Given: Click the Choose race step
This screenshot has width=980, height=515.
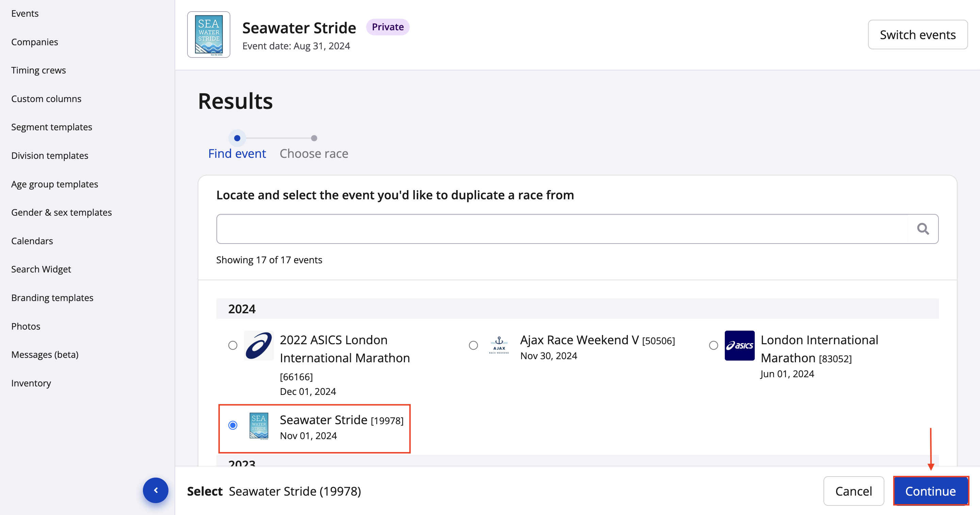Looking at the screenshot, I should pos(313,153).
